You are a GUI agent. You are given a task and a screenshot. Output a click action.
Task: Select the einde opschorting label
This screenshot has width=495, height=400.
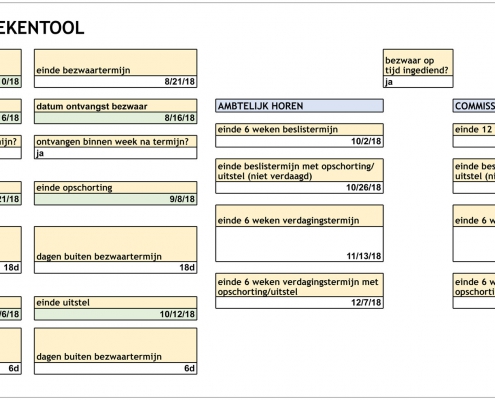[x=74, y=188]
